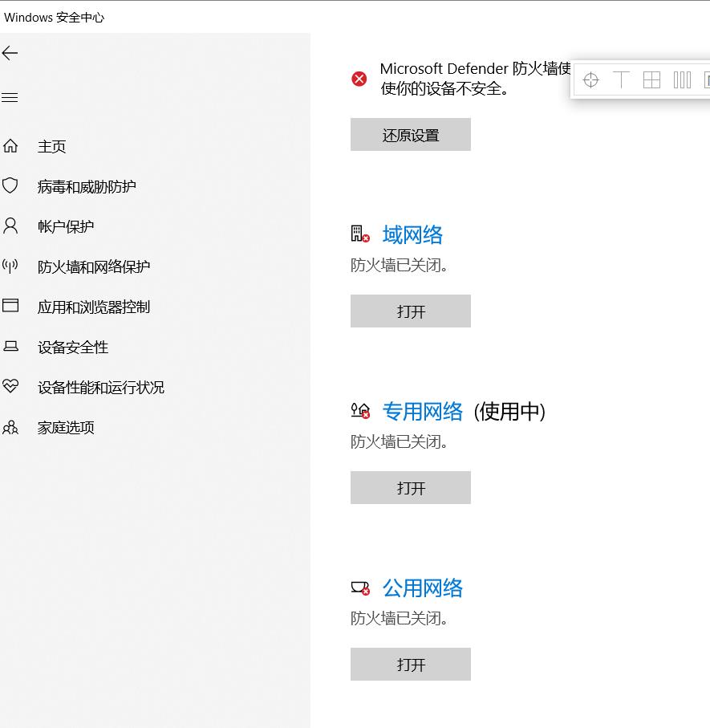Click the shield icon for virus protection
710x728 pixels.
tap(10, 185)
